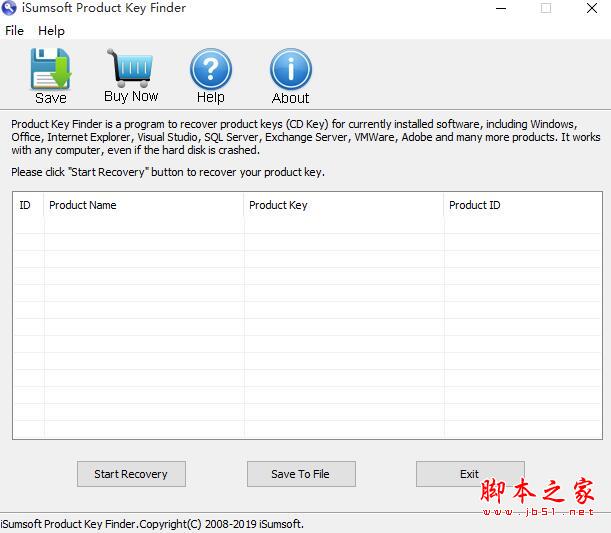Image resolution: width=611 pixels, height=533 pixels.
Task: Open the Buy Now shopping cart icon
Action: 131,68
